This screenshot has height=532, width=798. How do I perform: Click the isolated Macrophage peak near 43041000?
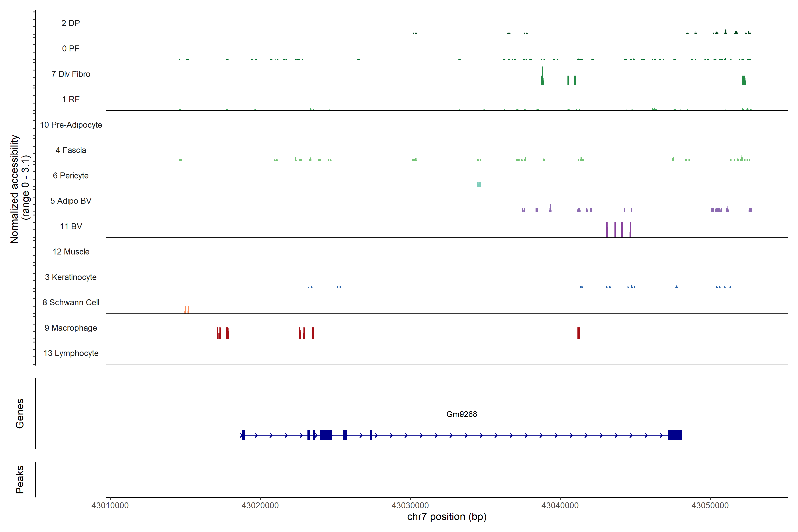(579, 333)
